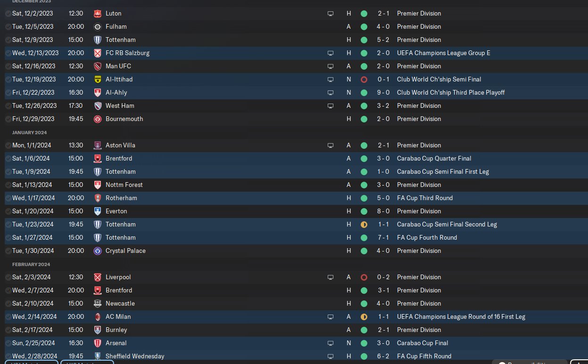Open the Crystal Palace team link
This screenshot has width=588, height=364.
pos(125,251)
